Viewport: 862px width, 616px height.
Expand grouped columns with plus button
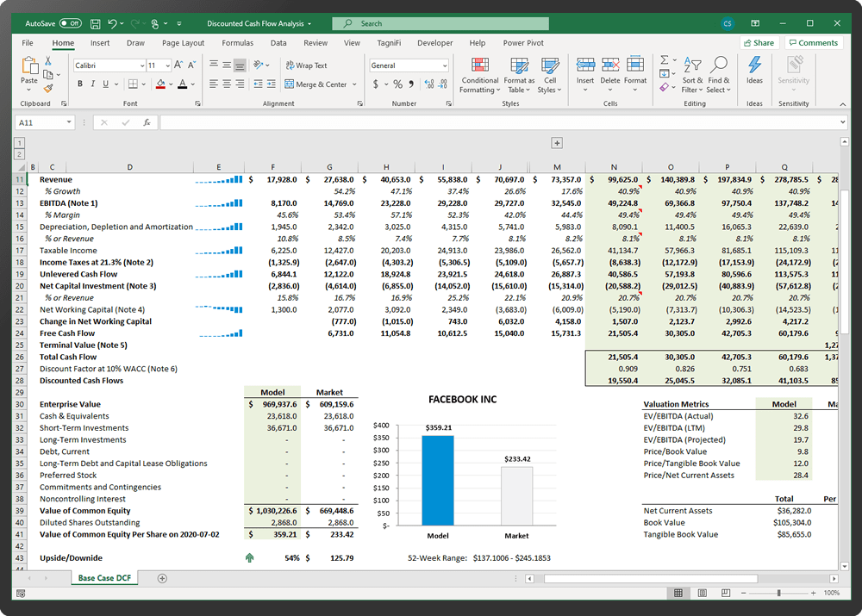557,143
